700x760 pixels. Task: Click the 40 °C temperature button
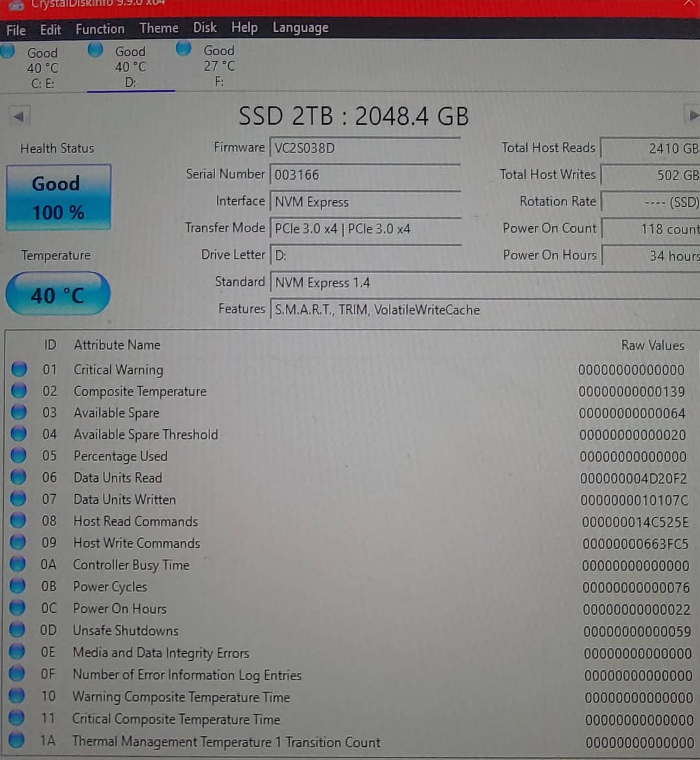[x=58, y=294]
